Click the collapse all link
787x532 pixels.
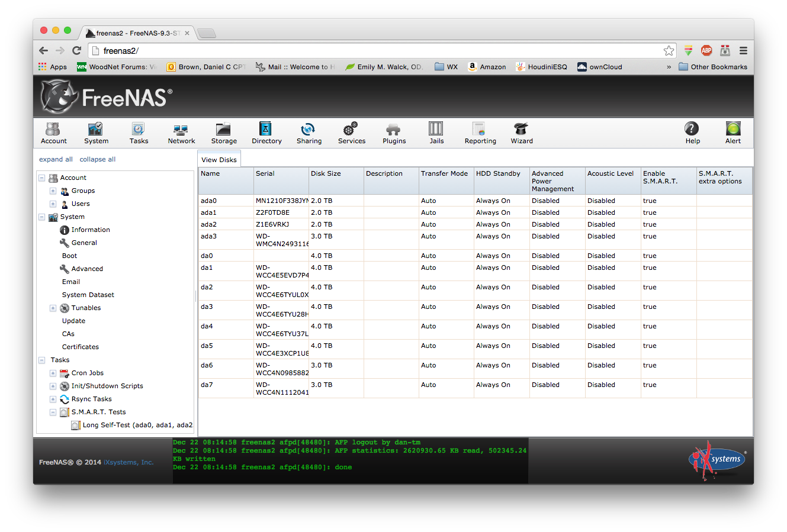pos(98,159)
